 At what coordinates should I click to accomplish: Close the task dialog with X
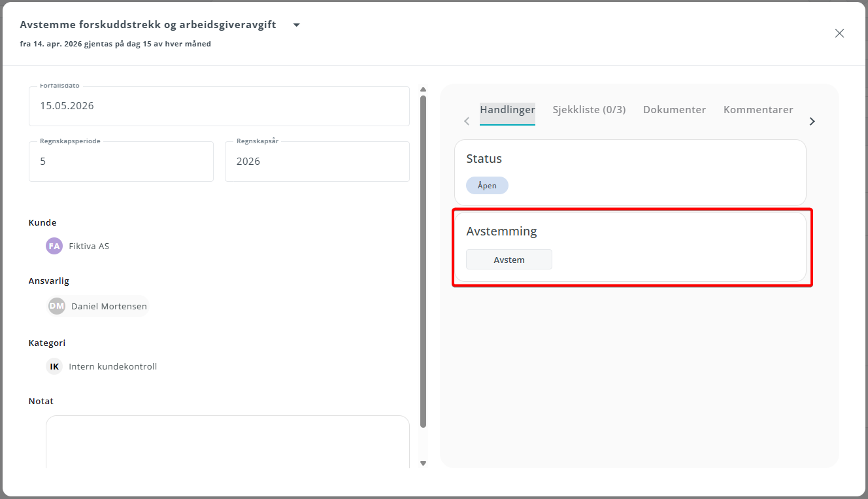point(839,33)
